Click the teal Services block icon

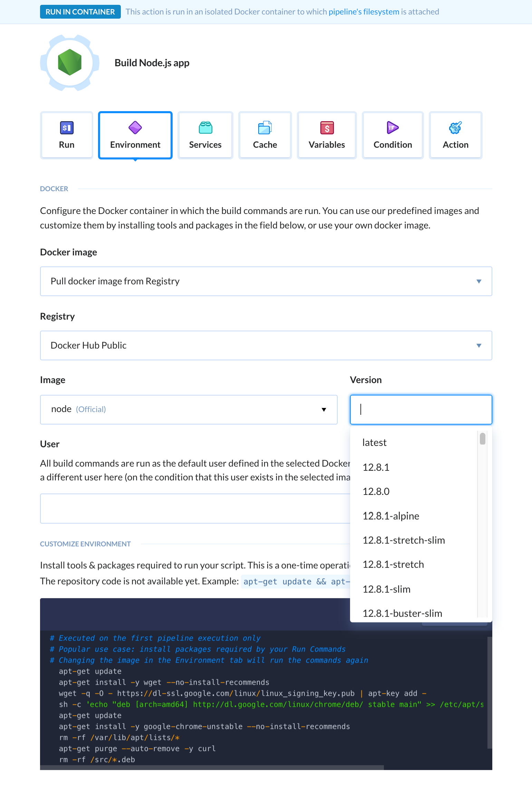[205, 128]
